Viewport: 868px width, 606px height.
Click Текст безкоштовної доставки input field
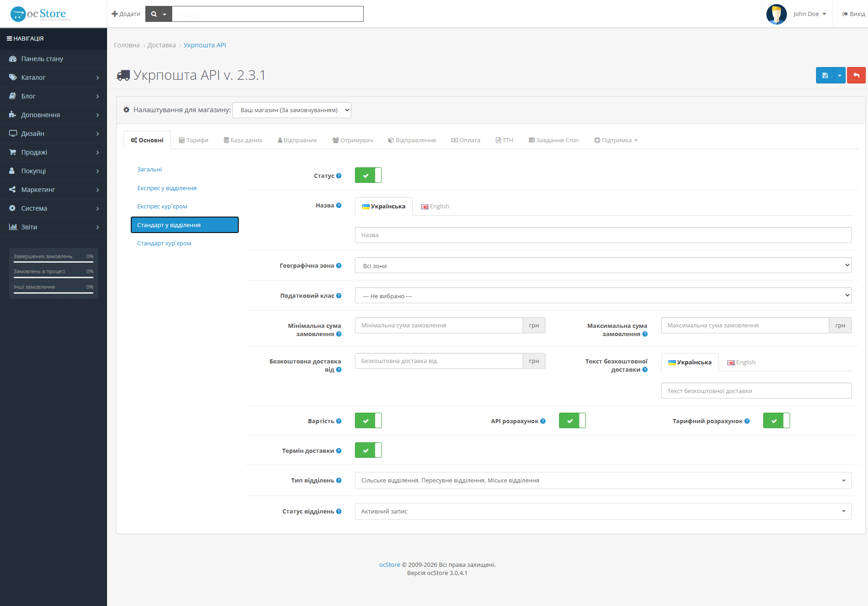[x=756, y=391]
